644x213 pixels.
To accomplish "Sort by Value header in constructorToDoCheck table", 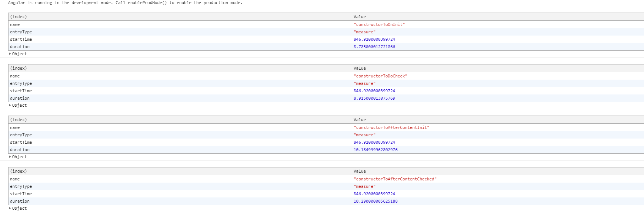I will pos(498,68).
